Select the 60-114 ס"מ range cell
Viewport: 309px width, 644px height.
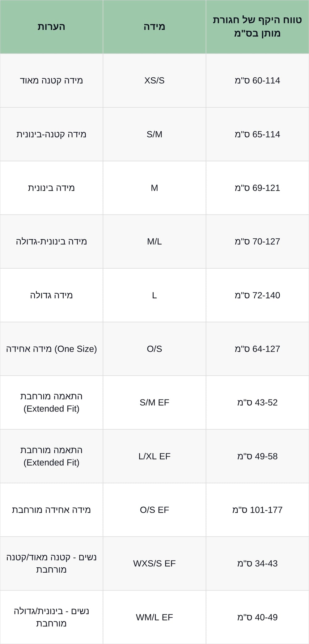click(x=257, y=80)
